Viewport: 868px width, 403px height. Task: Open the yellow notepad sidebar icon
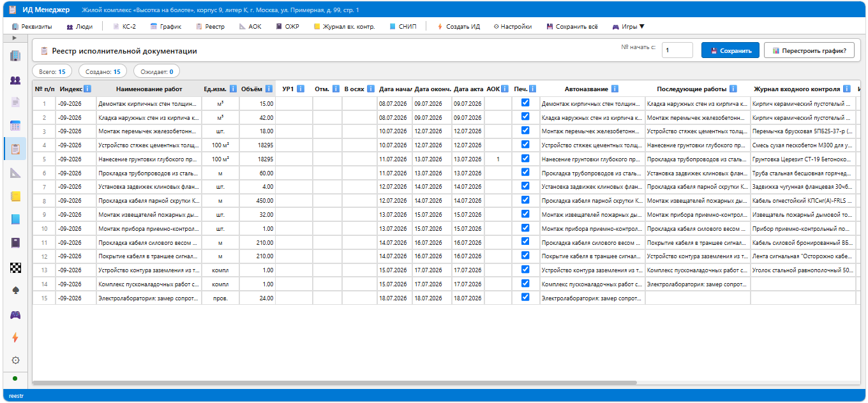coord(15,196)
